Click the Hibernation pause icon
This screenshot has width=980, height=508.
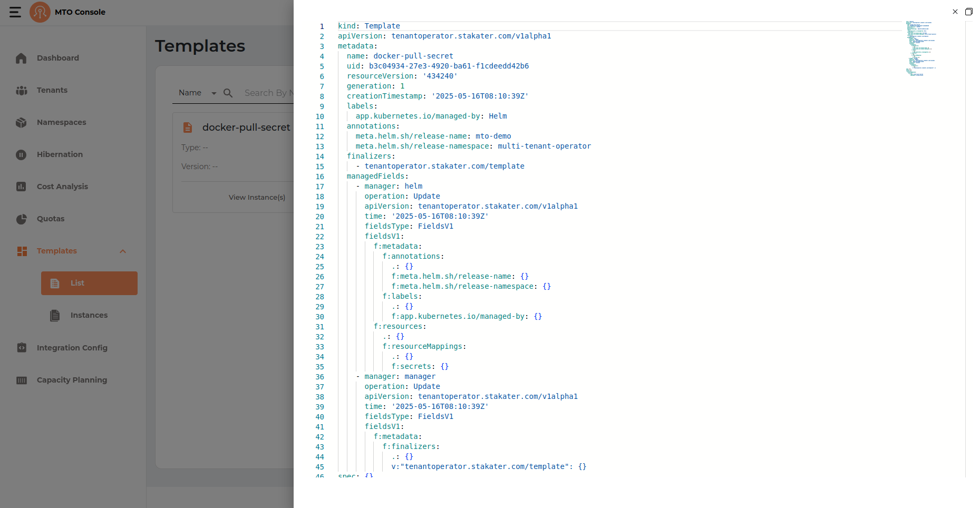coord(22,155)
